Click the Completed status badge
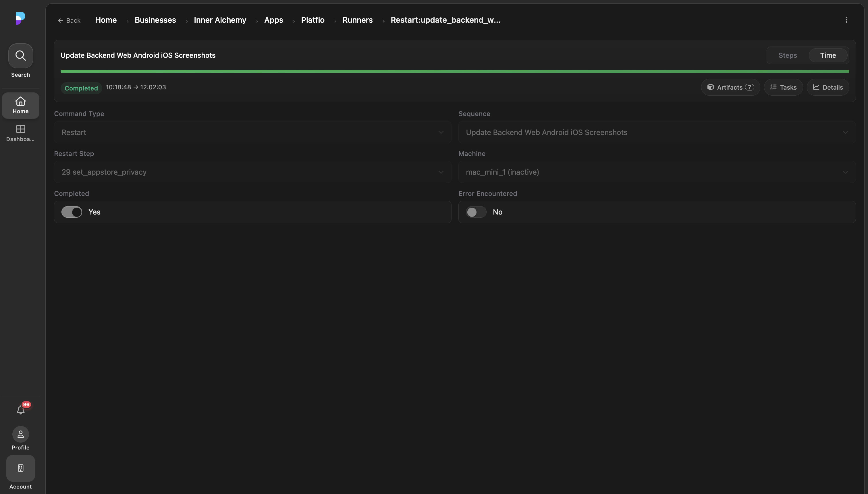The image size is (868, 494). [x=81, y=88]
